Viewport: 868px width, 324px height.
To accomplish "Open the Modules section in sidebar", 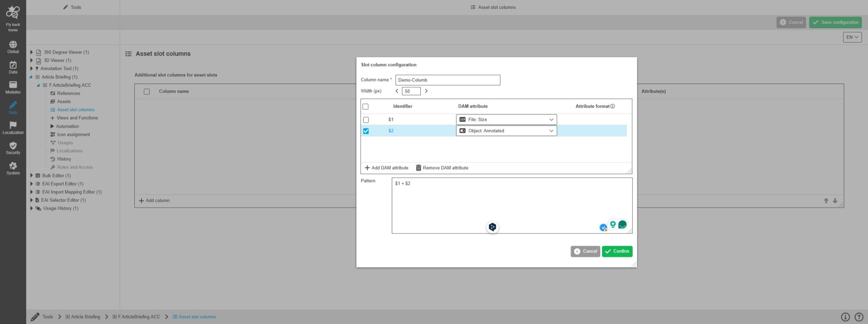I will point(13,87).
